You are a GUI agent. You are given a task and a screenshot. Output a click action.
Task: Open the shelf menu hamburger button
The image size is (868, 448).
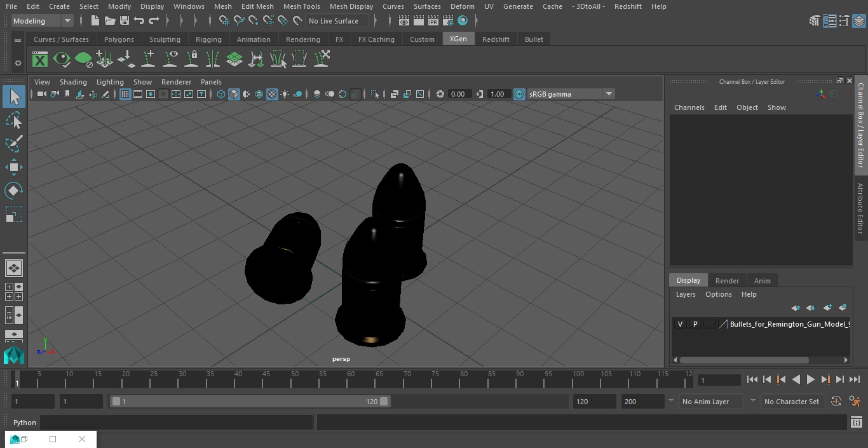tap(18, 40)
